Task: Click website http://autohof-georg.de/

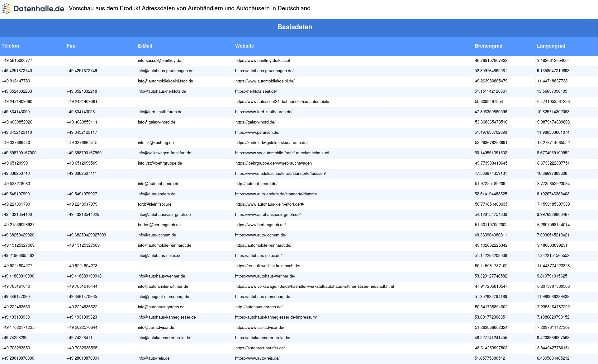Action: point(256,184)
